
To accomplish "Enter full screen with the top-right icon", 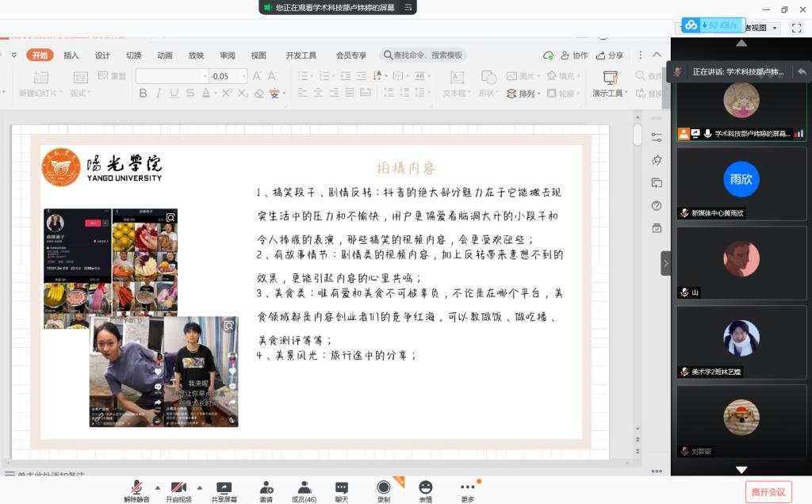I will click(797, 28).
